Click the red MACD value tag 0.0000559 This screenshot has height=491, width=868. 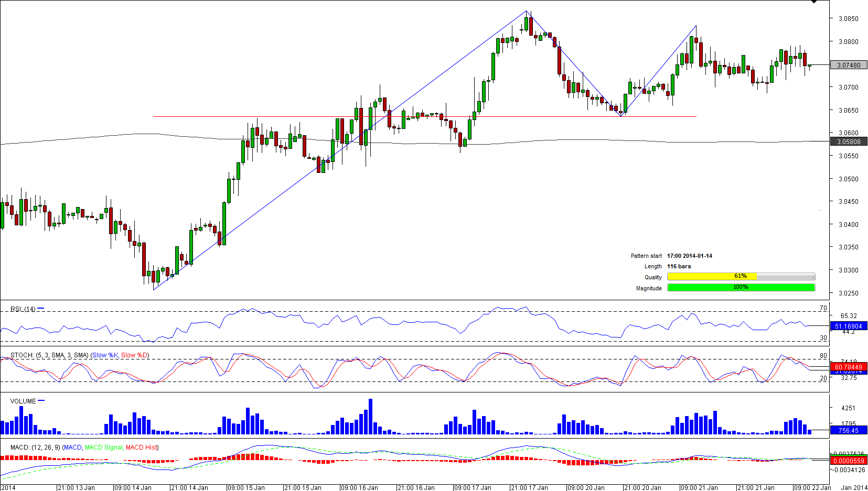(849, 461)
